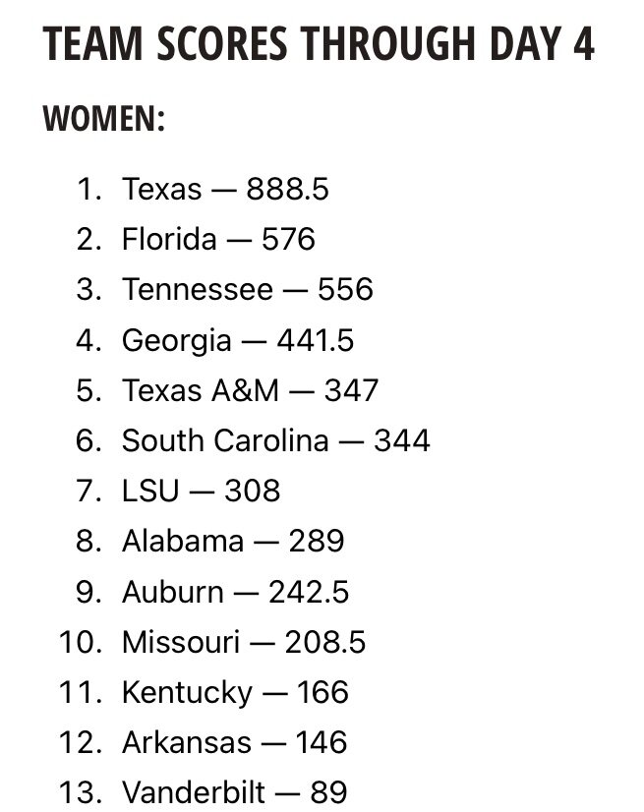Click the Tennessee — 556 row
This screenshot has width=644, height=812.
click(x=248, y=289)
